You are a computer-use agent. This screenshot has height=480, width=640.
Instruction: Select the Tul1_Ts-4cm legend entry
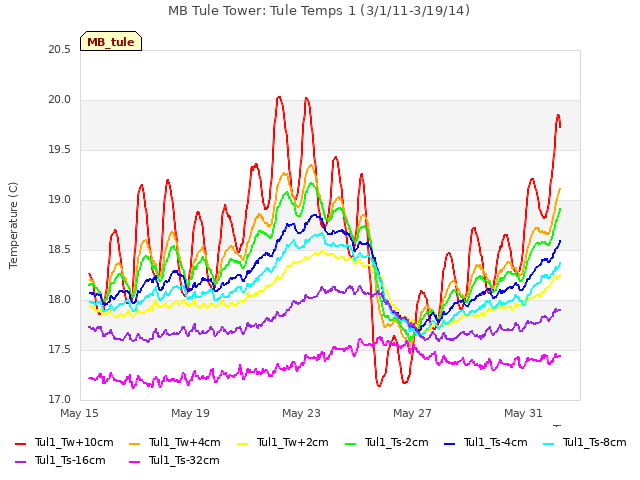coord(486,443)
